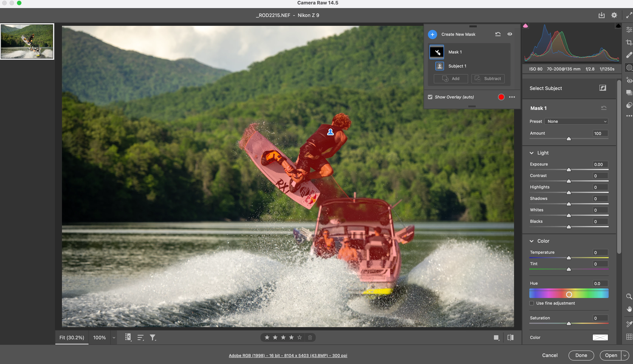Select Subject 1 mask component

pos(457,66)
